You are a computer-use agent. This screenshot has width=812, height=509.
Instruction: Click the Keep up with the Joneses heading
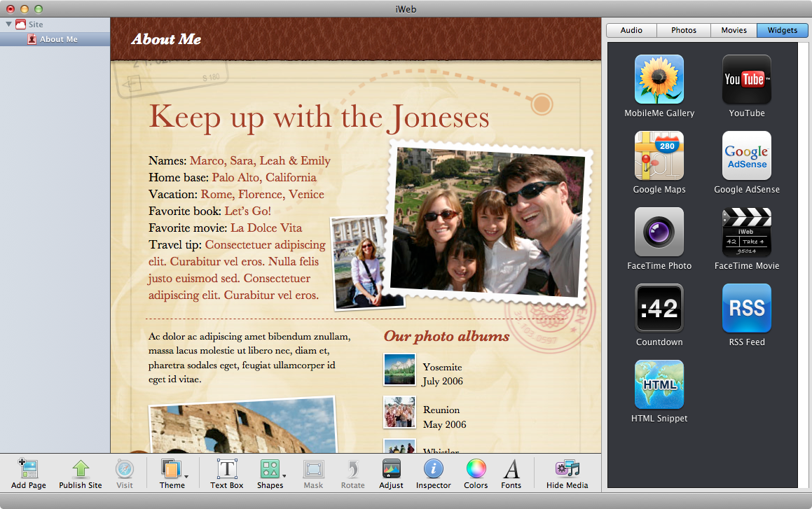[x=319, y=116]
